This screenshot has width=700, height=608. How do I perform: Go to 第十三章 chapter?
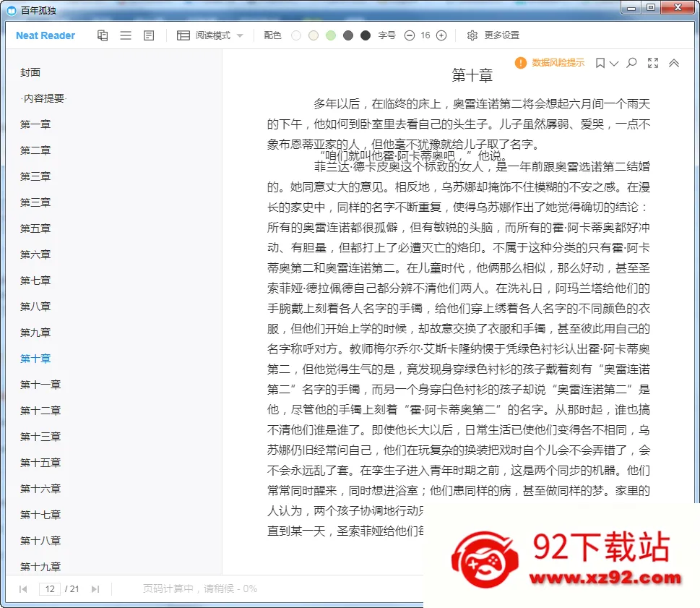pyautogui.click(x=40, y=437)
